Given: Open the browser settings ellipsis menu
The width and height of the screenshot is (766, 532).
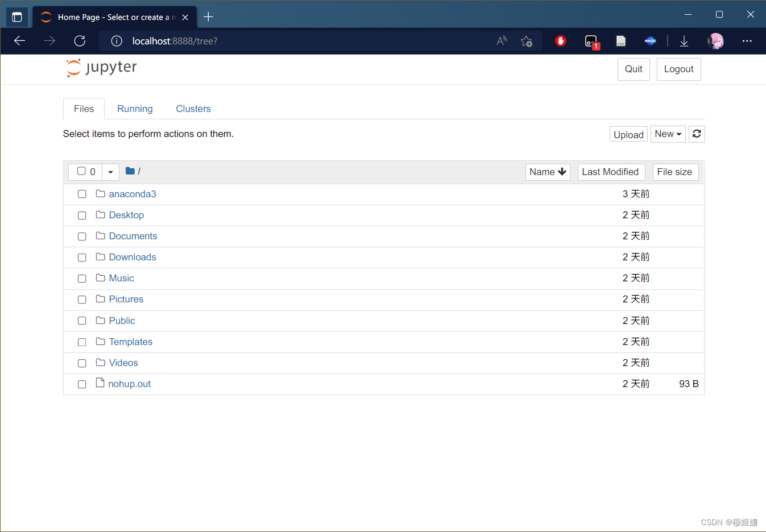Looking at the screenshot, I should 747,41.
